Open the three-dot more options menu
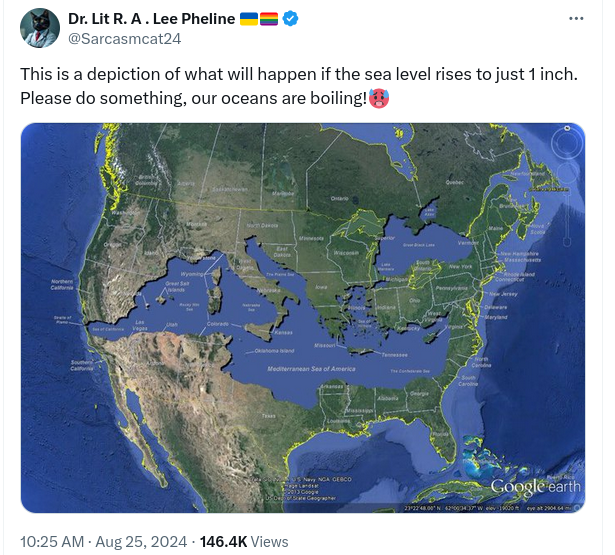This screenshot has height=555, width=615. (576, 18)
